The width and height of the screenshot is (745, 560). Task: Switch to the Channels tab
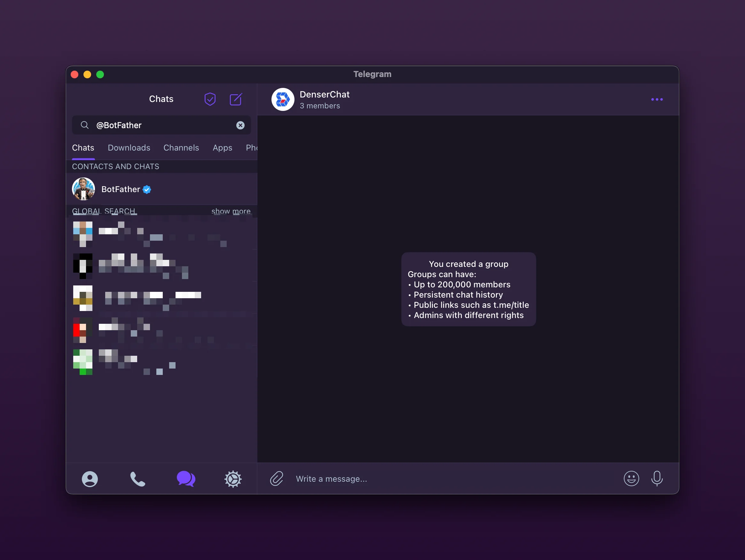point(181,148)
